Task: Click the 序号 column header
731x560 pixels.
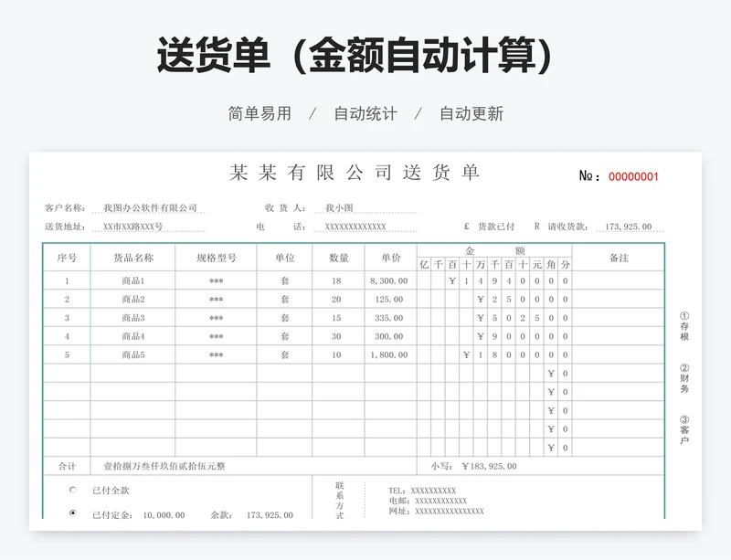Action: click(x=67, y=258)
